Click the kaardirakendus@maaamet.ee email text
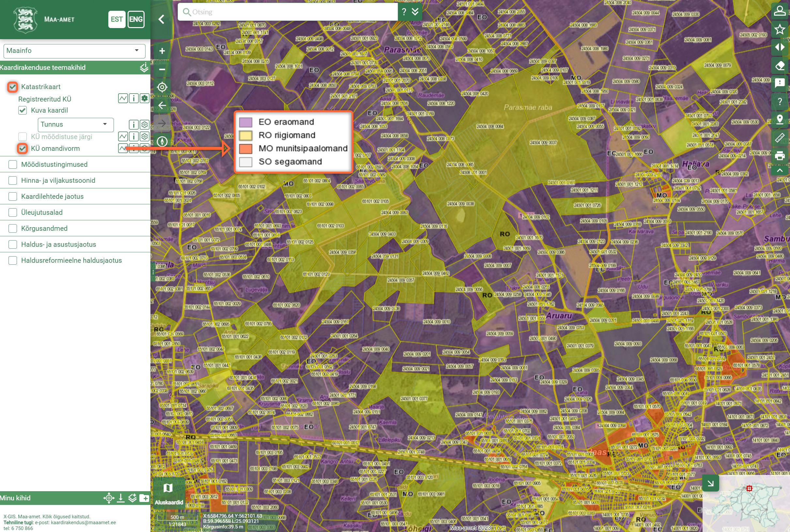This screenshot has height=532, width=790. (x=84, y=523)
